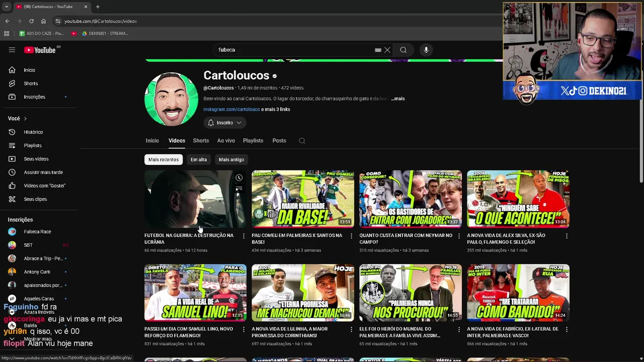Viewport: 644px width, 362px height.
Task: Click the Cartoloucos channel avatar
Action: [171, 99]
